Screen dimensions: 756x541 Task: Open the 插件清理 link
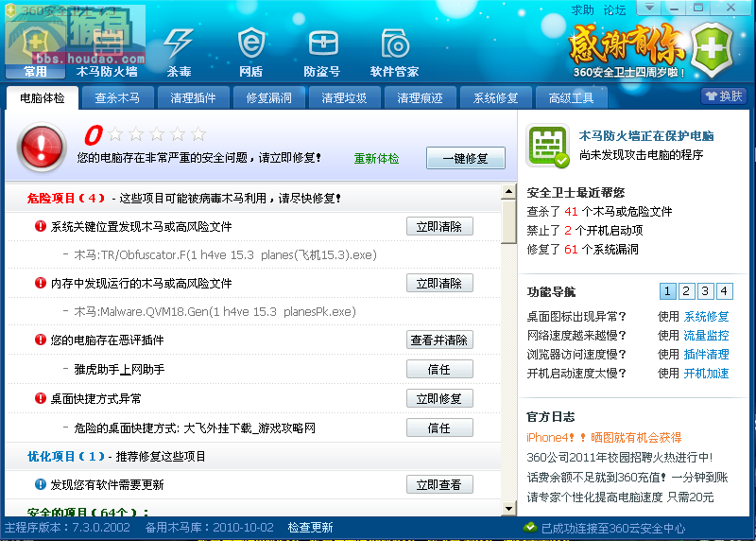click(706, 355)
